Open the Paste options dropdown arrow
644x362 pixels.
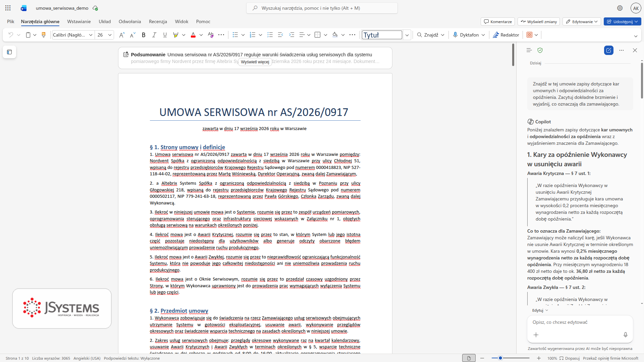point(35,35)
